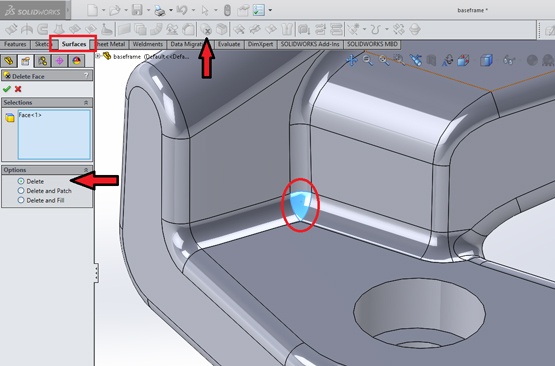The height and width of the screenshot is (366, 555).
Task: Select the Planar Surface tool
Action: point(124,29)
